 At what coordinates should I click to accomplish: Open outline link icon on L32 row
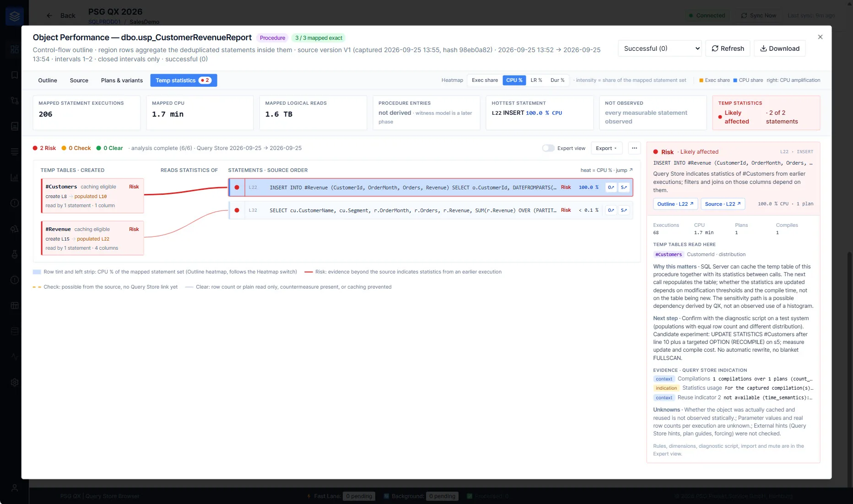pyautogui.click(x=611, y=210)
